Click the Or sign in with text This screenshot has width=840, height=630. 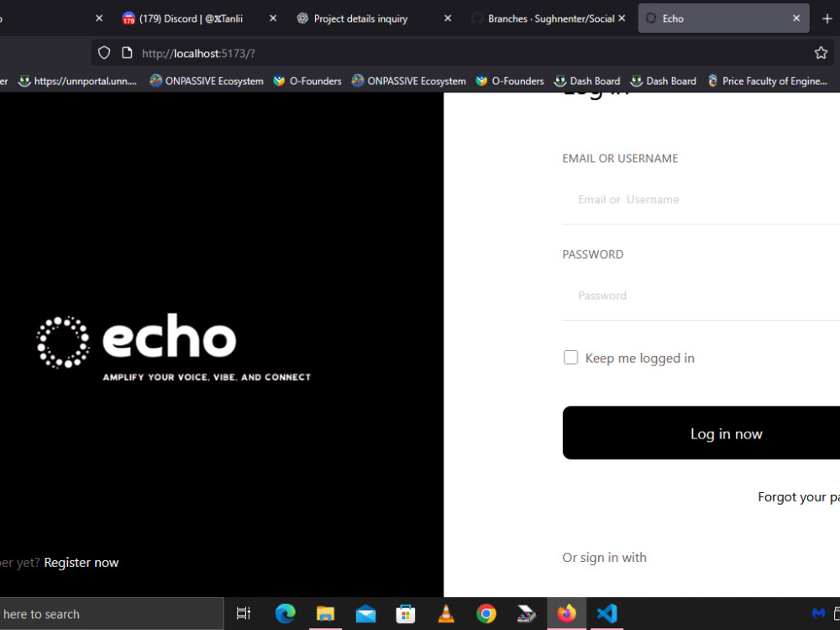pyautogui.click(x=604, y=558)
